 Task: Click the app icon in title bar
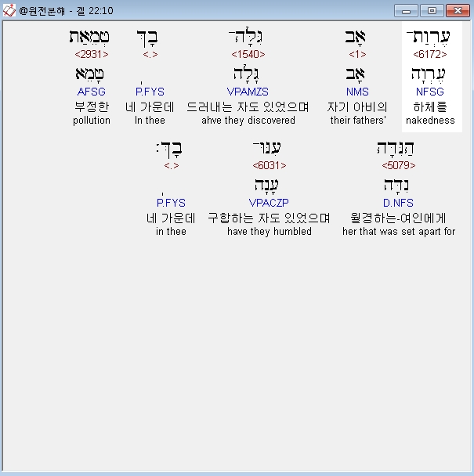click(9, 10)
